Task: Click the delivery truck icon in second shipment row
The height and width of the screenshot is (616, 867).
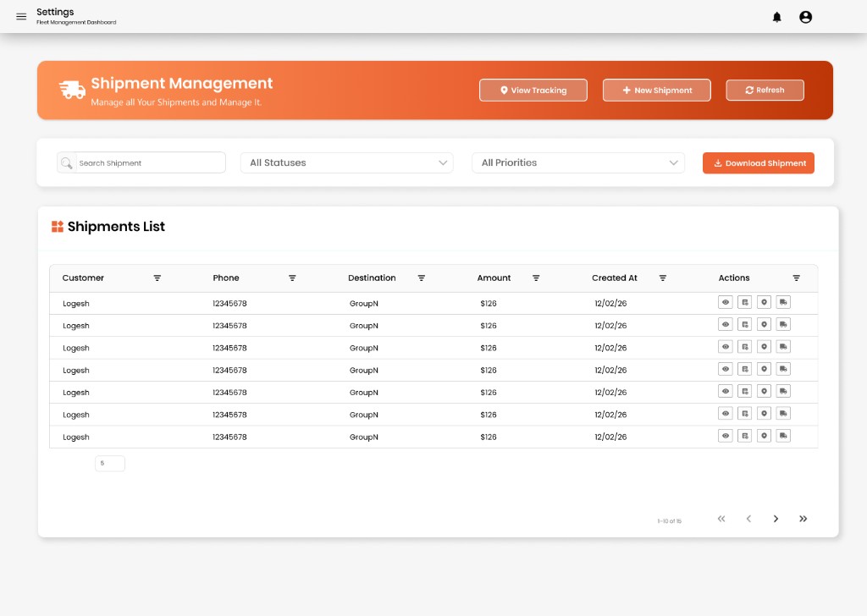Action: (x=783, y=324)
